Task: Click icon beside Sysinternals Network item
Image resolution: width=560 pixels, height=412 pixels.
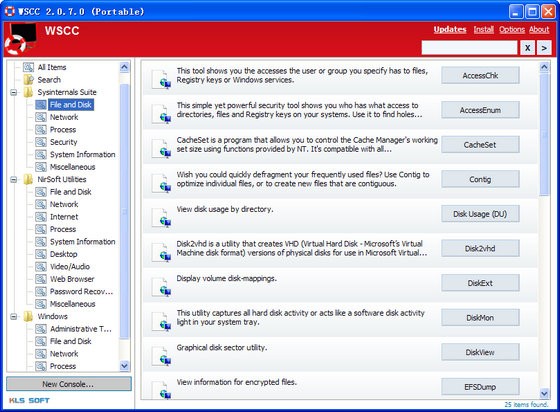Action: [x=41, y=117]
